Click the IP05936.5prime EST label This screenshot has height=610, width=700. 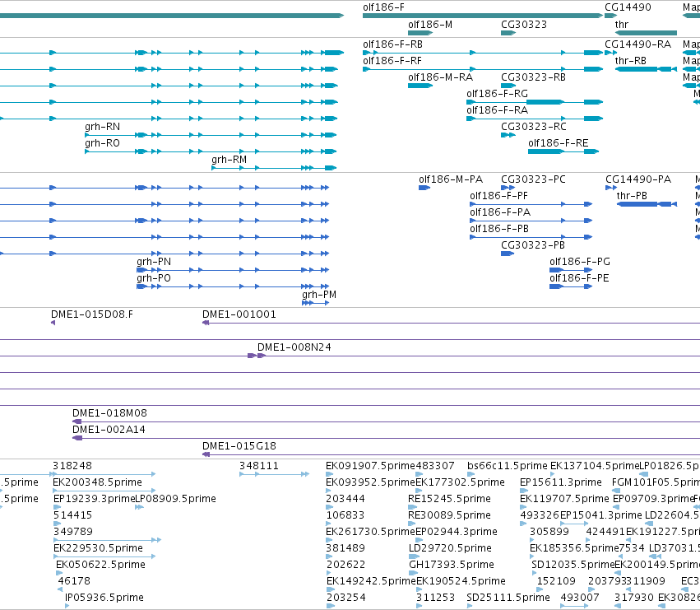pyautogui.click(x=104, y=598)
